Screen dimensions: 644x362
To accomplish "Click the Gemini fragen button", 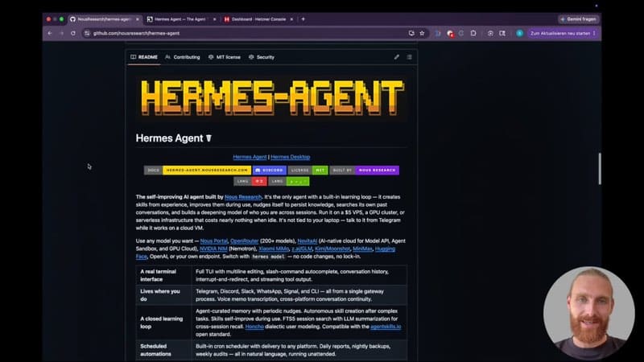I will click(578, 19).
